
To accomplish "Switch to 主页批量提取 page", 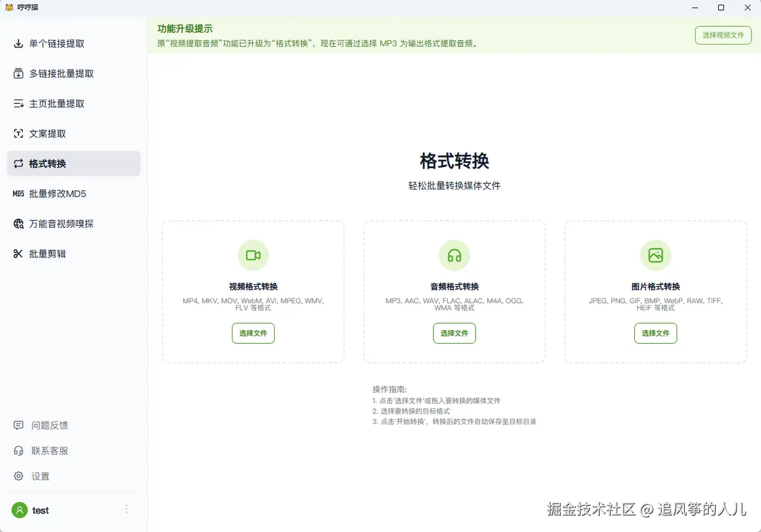I will (74, 103).
